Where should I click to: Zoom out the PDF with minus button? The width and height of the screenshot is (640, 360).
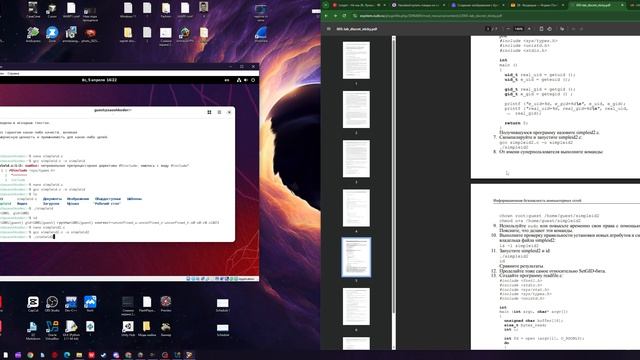click(x=508, y=29)
